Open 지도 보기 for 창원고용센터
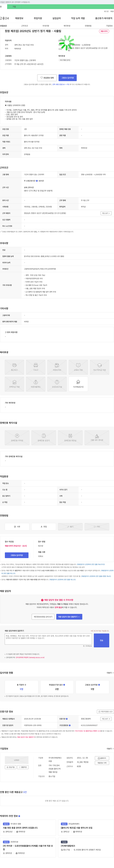The image size is (114, 868). click(x=106, y=719)
